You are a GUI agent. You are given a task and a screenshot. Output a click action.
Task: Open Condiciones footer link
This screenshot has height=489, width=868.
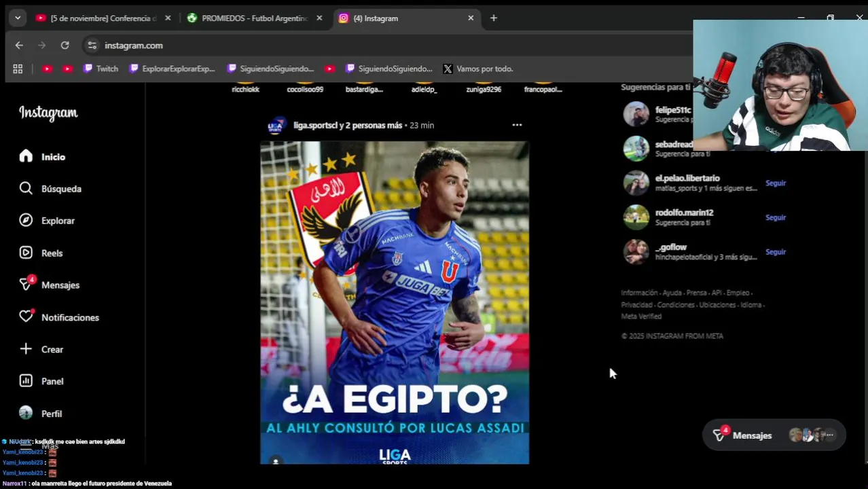pyautogui.click(x=675, y=305)
